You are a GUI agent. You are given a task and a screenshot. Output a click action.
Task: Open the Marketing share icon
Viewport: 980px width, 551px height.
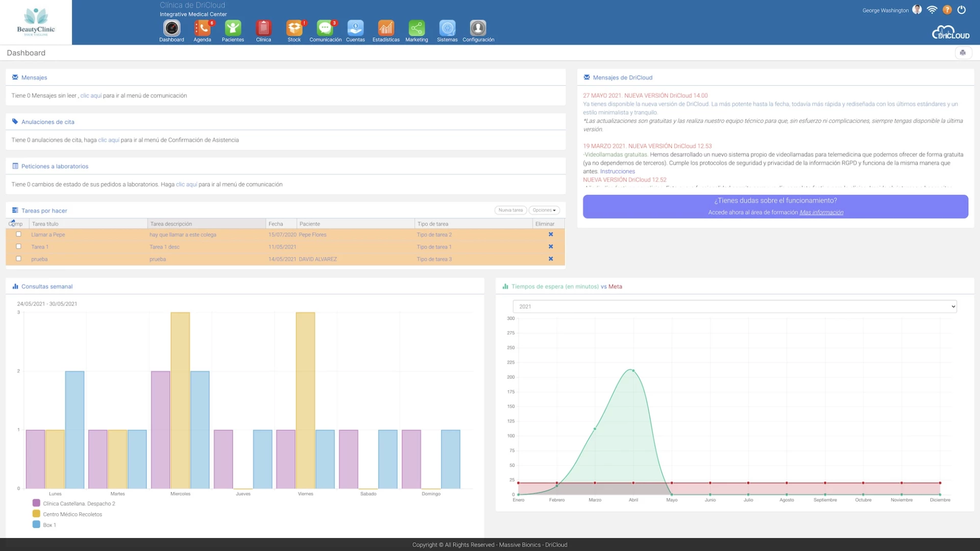click(x=416, y=28)
